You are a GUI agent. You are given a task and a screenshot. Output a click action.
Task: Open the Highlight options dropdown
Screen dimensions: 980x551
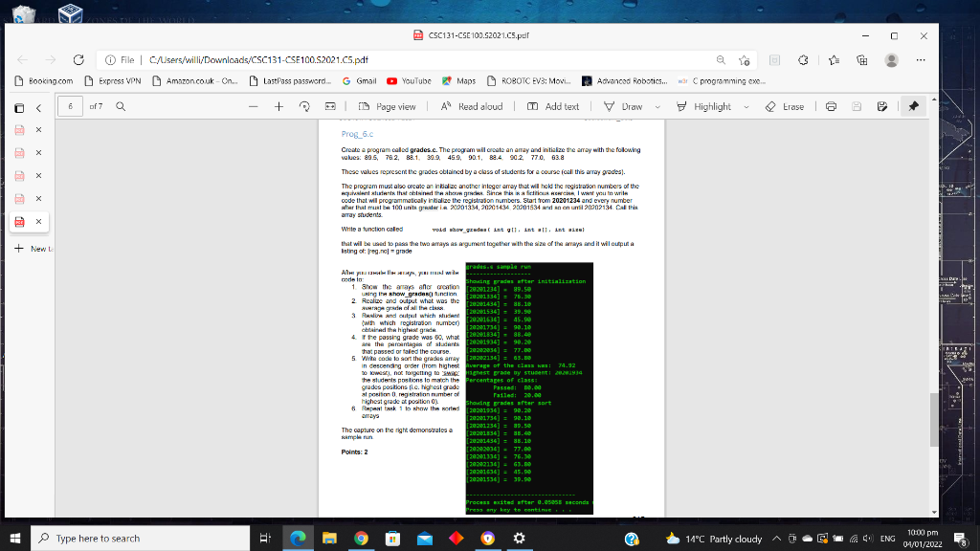pos(746,107)
